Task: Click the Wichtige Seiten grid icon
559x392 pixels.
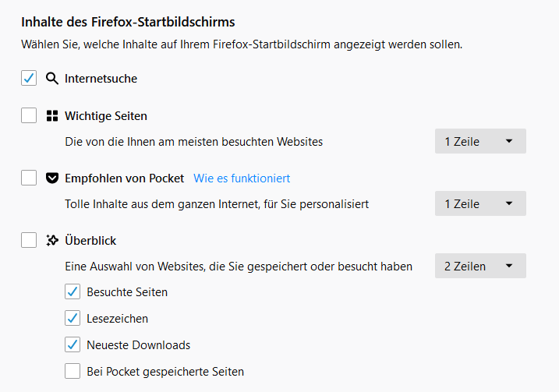Action: pyautogui.click(x=52, y=116)
